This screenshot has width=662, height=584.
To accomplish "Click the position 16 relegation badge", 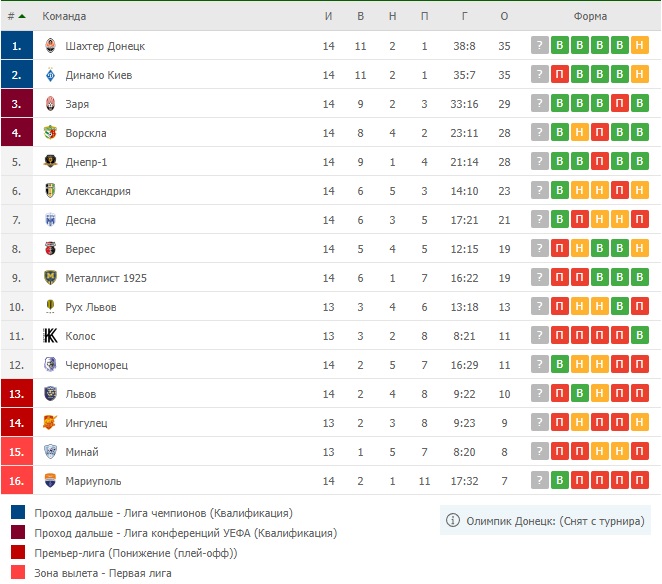I will [x=16, y=480].
